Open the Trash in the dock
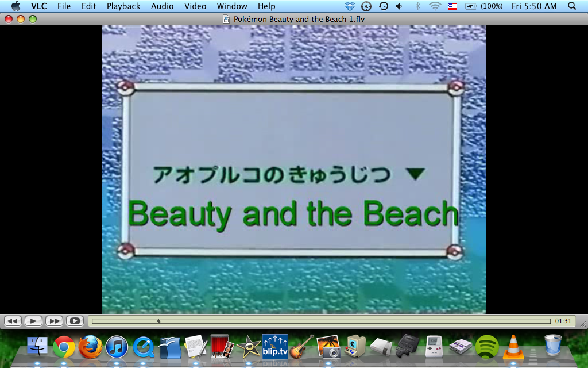Screen dimensions: 588x368 553,346
